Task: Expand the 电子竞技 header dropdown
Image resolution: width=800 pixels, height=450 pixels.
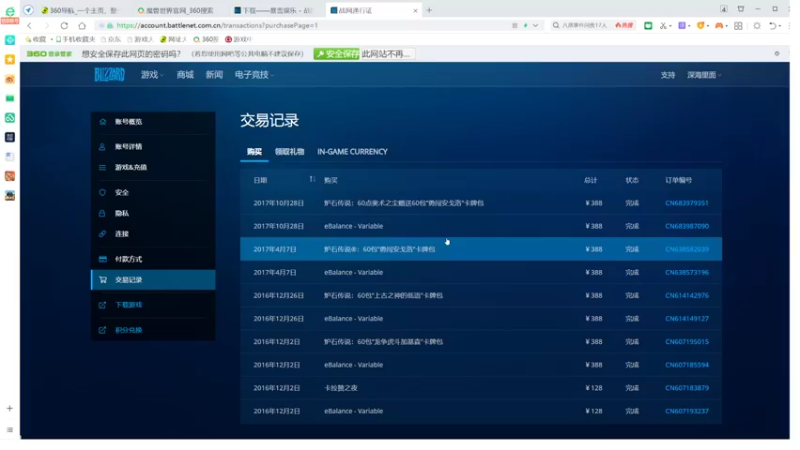Action: click(254, 75)
